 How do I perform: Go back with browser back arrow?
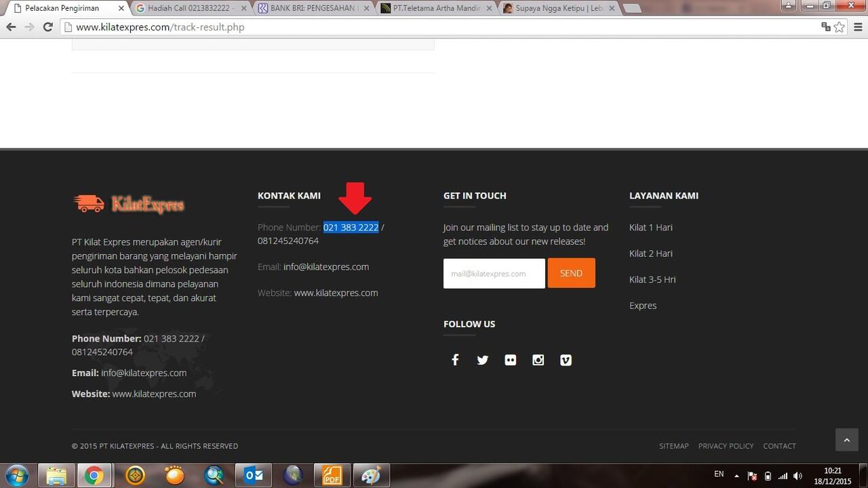pyautogui.click(x=11, y=27)
